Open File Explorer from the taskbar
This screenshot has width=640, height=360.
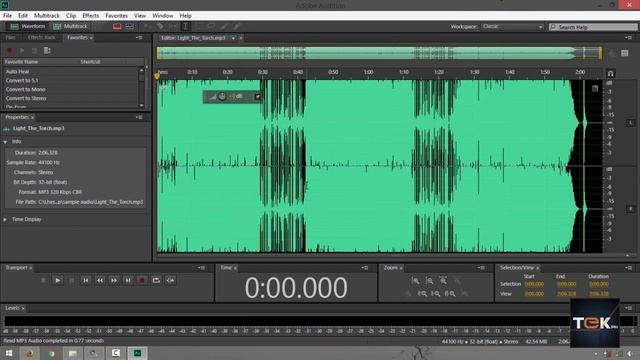72,353
